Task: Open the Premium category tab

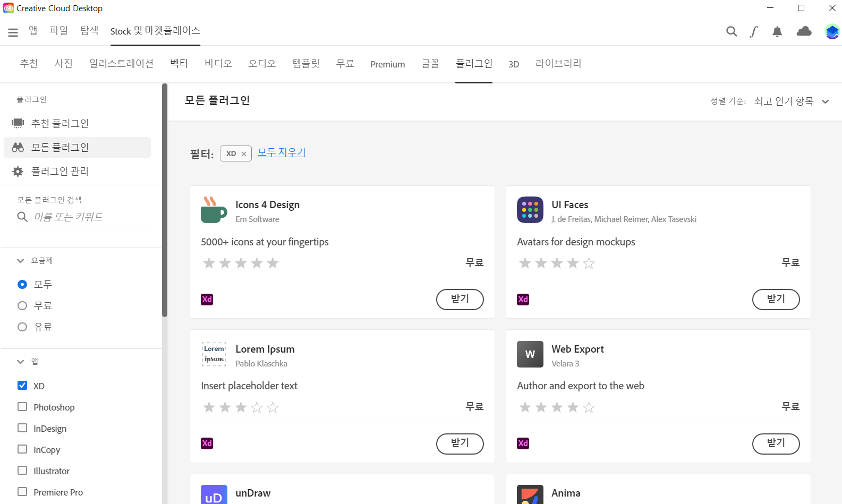Action: point(388,64)
